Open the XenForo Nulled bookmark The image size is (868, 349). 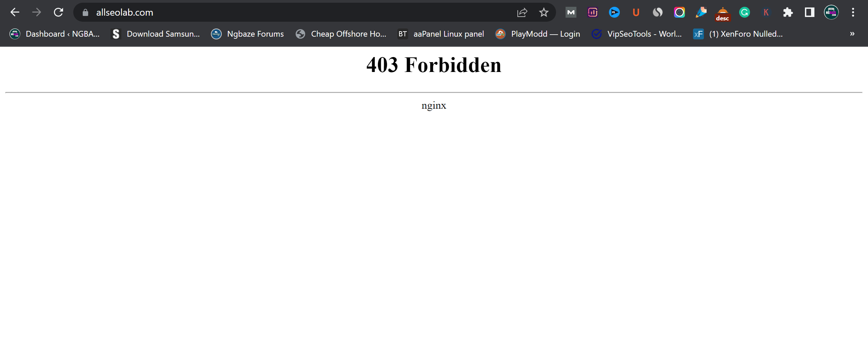coord(738,34)
